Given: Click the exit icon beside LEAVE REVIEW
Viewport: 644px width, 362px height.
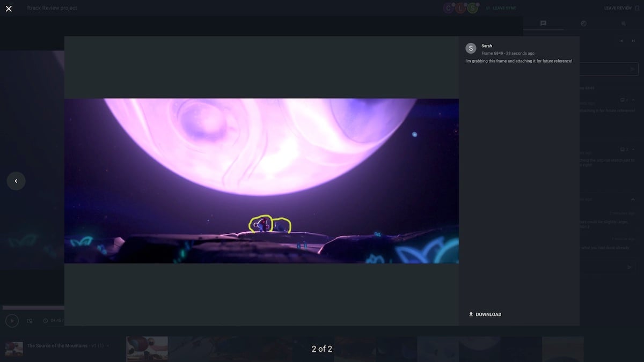Looking at the screenshot, I should (x=637, y=8).
